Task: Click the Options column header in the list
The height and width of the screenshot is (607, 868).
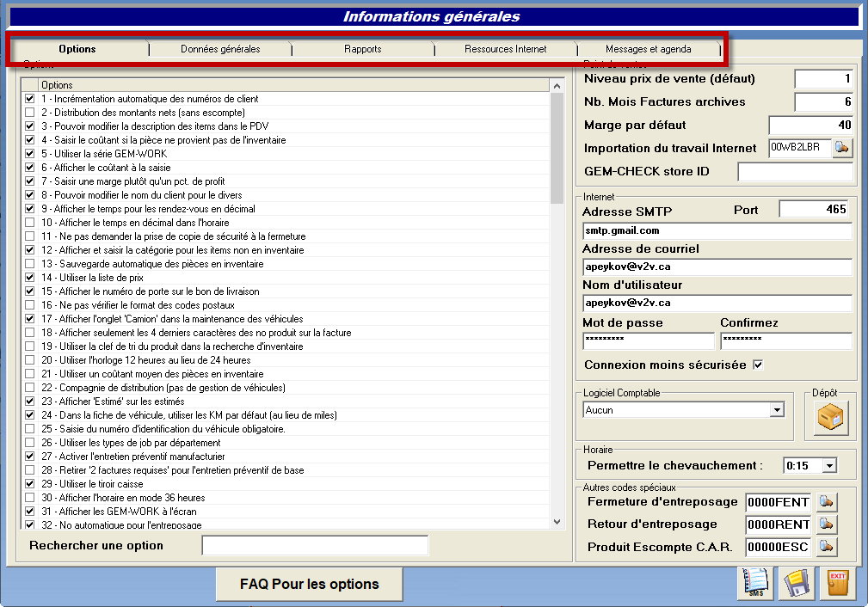Action: click(294, 84)
